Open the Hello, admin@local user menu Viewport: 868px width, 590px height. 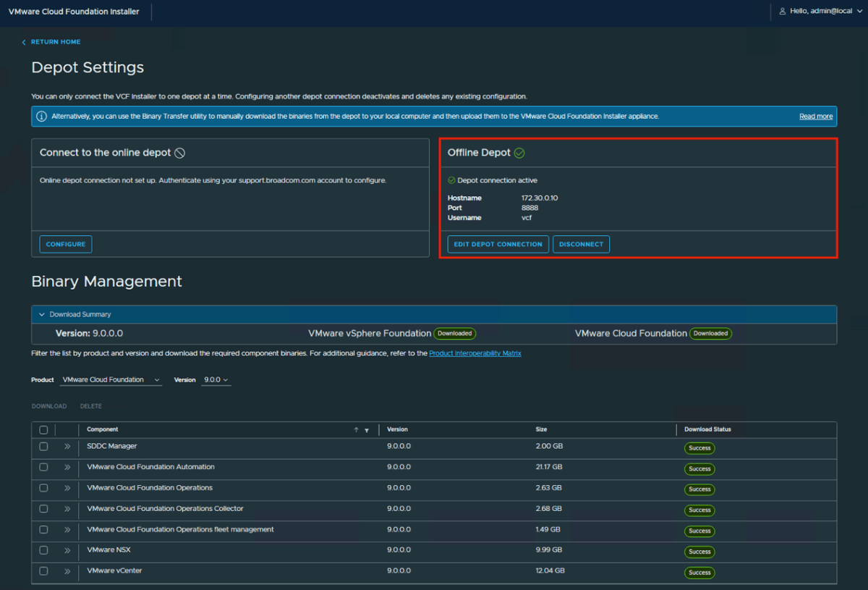point(820,12)
